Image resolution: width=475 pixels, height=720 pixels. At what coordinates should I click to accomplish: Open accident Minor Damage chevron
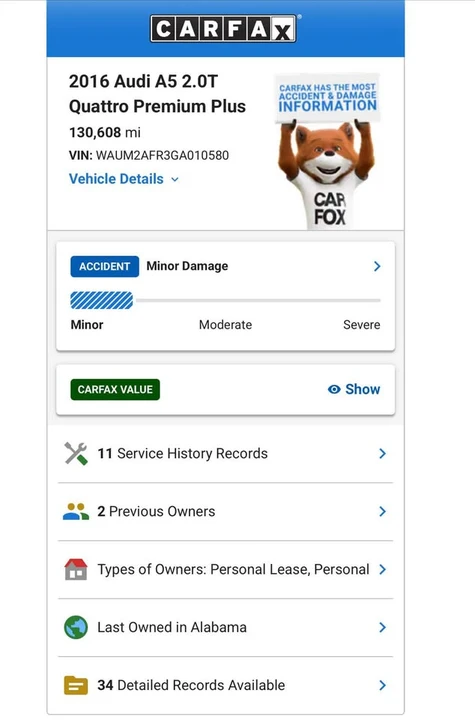[377, 266]
